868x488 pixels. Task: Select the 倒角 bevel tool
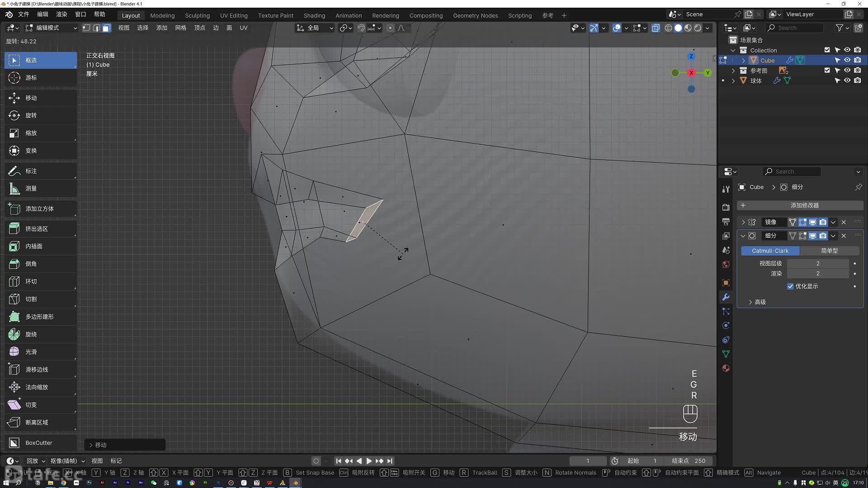[x=41, y=264]
